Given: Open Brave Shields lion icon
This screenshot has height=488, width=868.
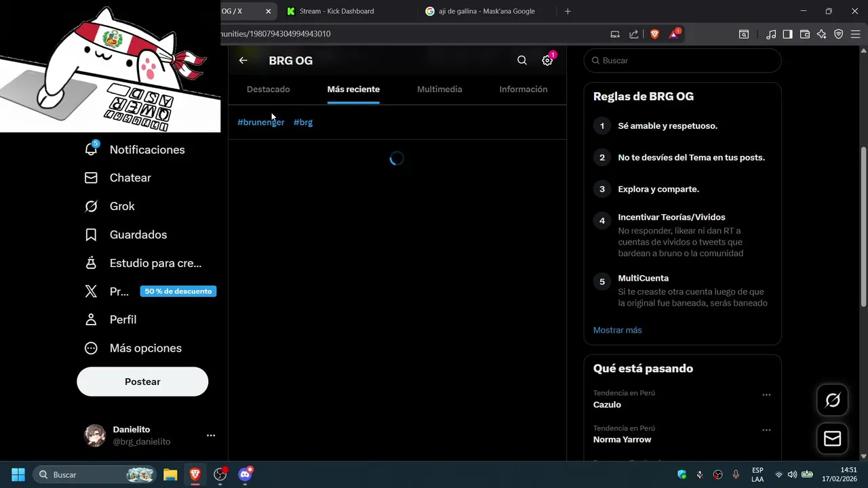Looking at the screenshot, I should coord(654,34).
